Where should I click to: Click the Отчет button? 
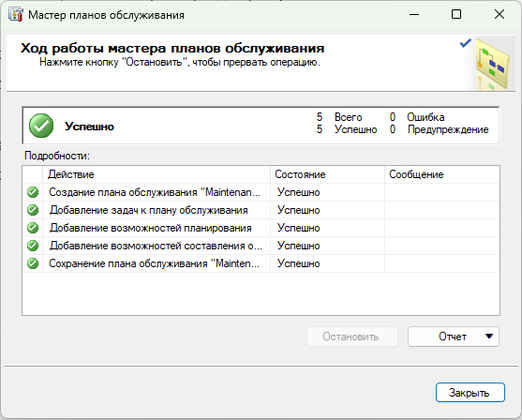[453, 337]
